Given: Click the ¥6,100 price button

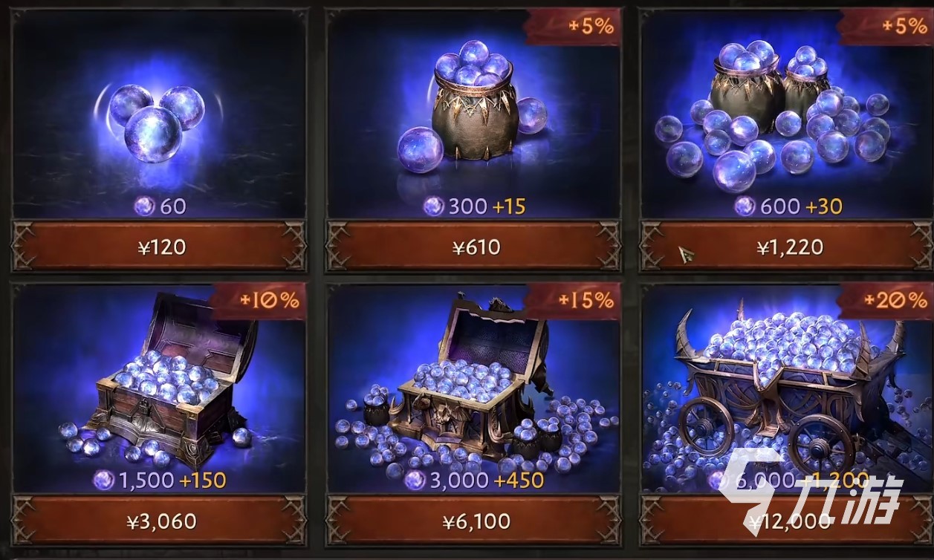Looking at the screenshot, I should pos(474,521).
